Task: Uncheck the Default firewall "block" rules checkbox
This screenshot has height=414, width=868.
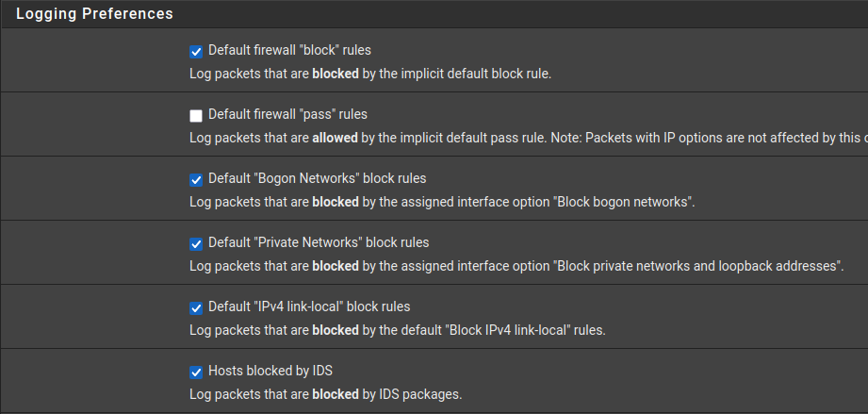Action: pos(196,51)
